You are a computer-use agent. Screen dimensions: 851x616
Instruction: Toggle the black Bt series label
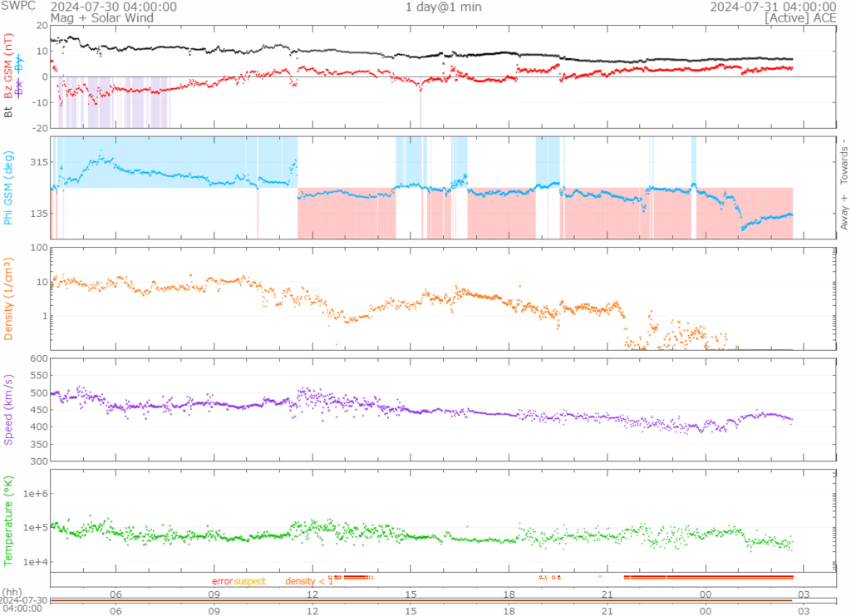click(9, 109)
